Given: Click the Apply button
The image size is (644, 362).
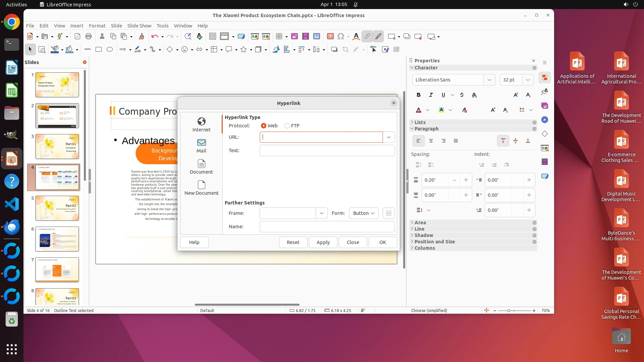Looking at the screenshot, I should coord(323,242).
